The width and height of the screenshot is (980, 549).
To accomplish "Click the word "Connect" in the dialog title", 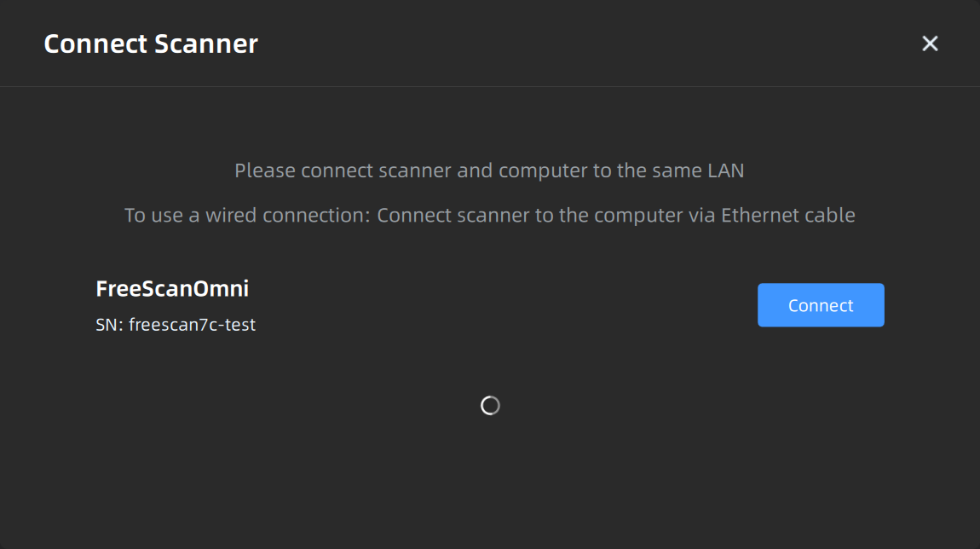I will tap(95, 43).
